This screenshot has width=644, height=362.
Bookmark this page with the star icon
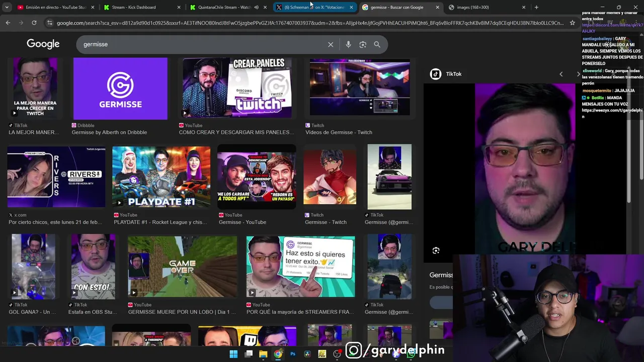pyautogui.click(x=572, y=23)
